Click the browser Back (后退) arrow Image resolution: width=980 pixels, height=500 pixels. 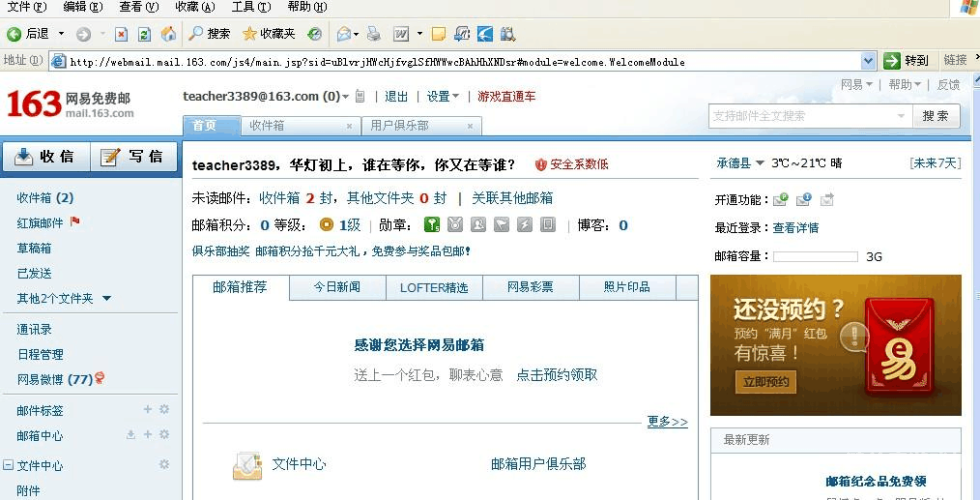coord(14,34)
